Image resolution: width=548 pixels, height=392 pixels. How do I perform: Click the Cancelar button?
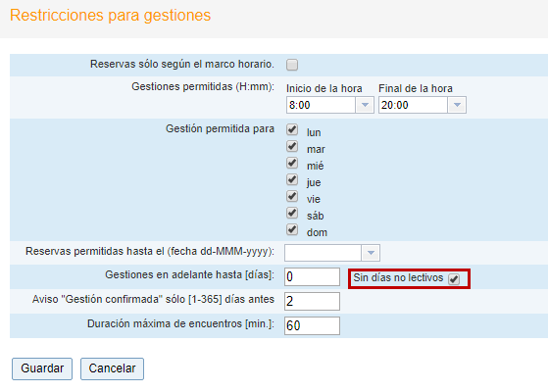112,368
